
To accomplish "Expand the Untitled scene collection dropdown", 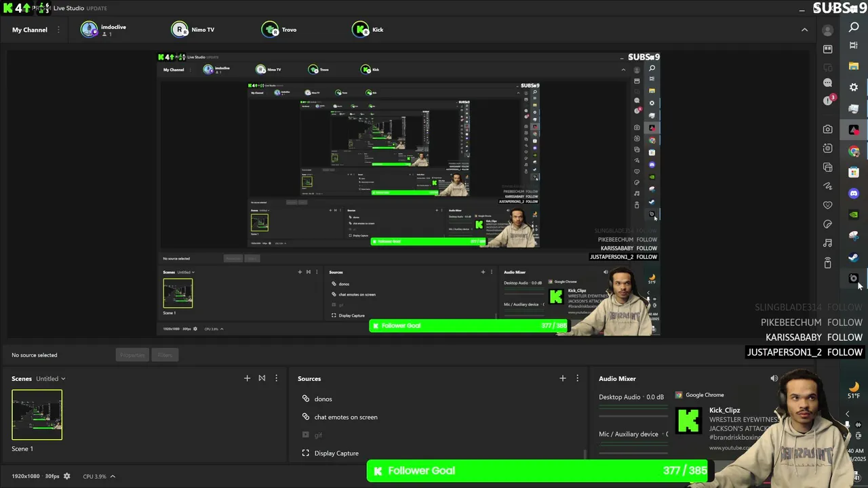I will click(51, 379).
